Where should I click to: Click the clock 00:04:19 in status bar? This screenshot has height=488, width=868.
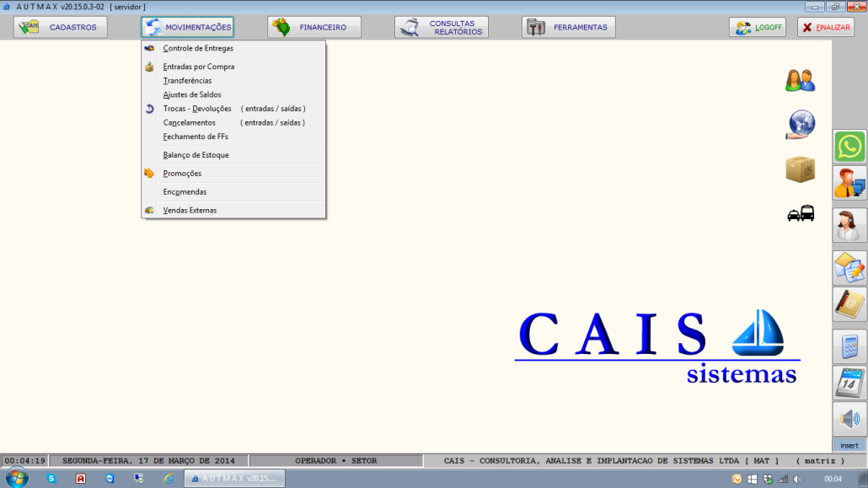coord(25,461)
